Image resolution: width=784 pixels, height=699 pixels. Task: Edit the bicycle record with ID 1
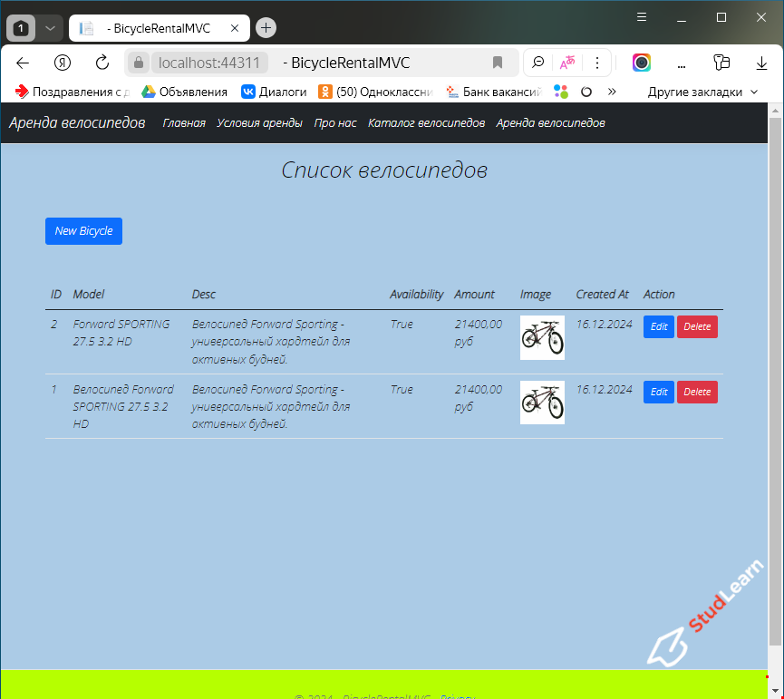pos(658,392)
